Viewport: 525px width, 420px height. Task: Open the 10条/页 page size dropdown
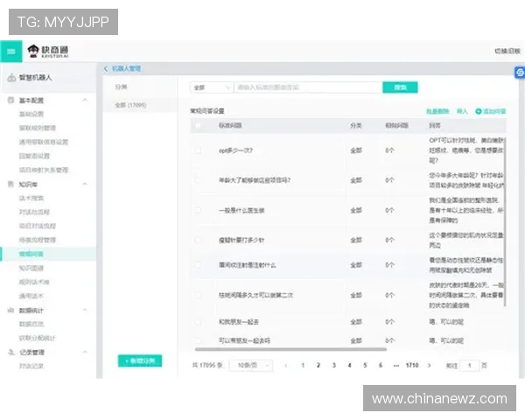[251, 366]
